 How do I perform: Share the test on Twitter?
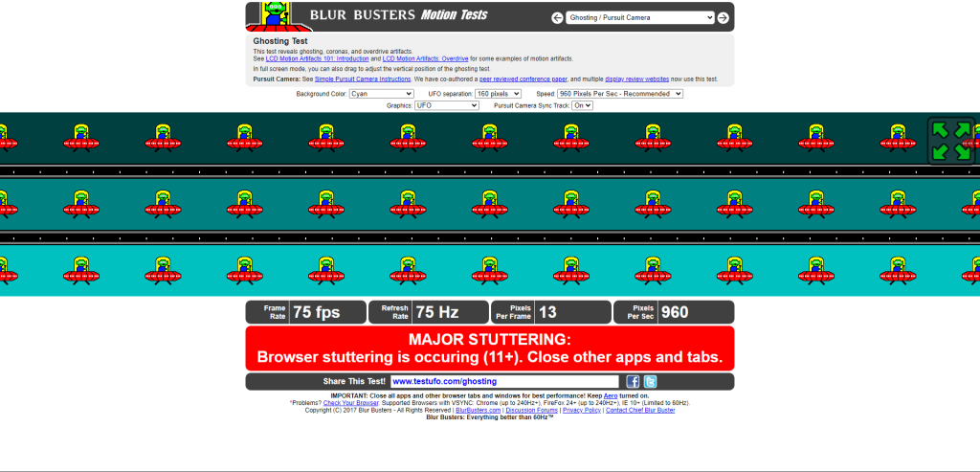650,382
